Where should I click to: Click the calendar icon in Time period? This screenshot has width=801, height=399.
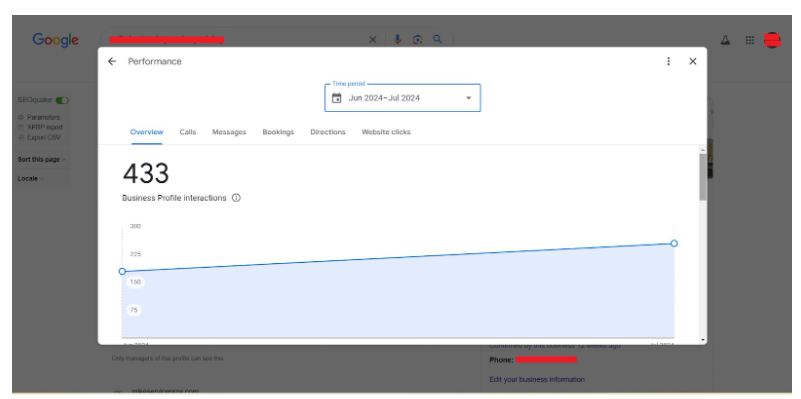(336, 98)
